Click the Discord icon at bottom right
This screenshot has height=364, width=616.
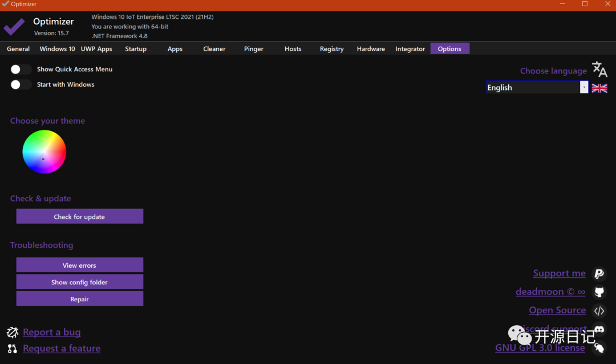tap(599, 329)
